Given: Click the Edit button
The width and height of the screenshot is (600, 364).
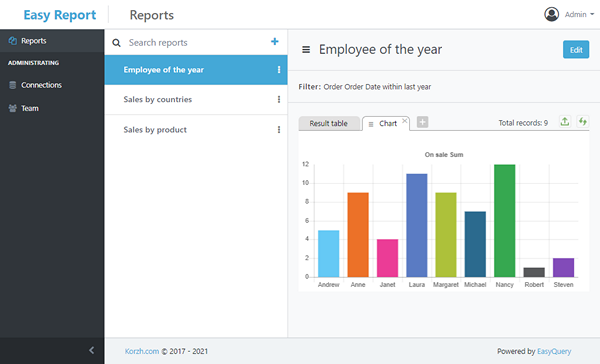Looking at the screenshot, I should tap(576, 50).
